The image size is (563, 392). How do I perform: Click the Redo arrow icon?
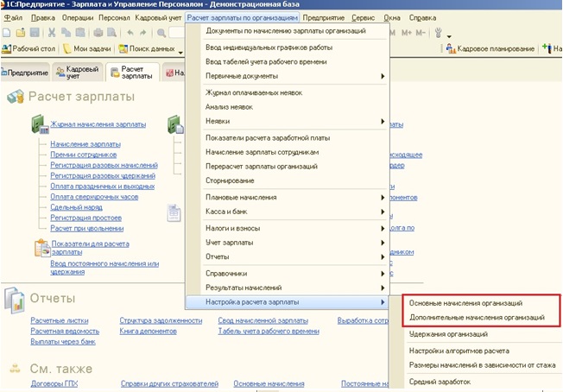(142, 33)
